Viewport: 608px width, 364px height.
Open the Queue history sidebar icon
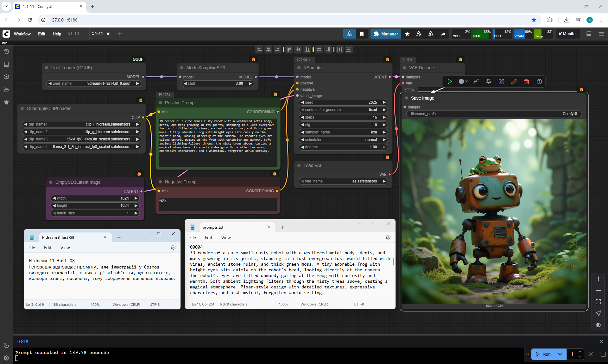(6, 52)
